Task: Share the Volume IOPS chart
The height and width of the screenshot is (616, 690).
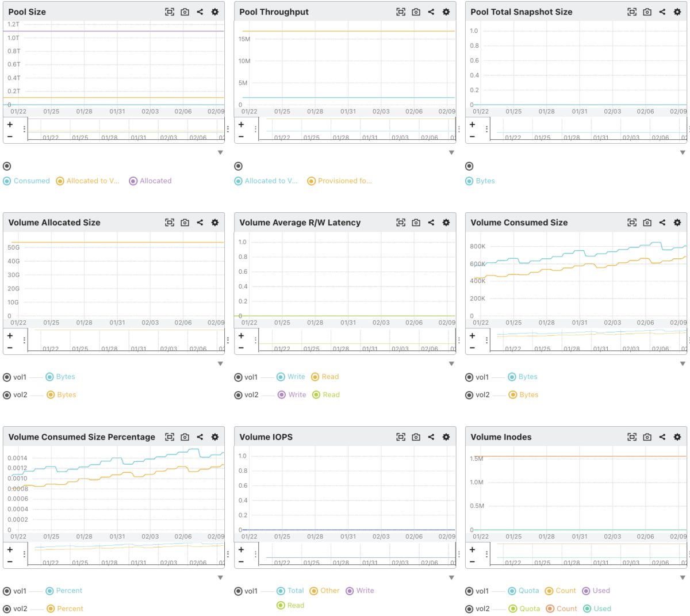Action: tap(431, 437)
